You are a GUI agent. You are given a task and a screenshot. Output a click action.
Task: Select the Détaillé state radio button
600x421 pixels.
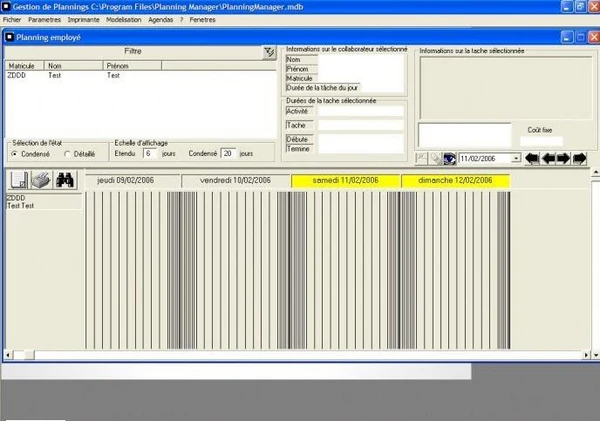67,154
